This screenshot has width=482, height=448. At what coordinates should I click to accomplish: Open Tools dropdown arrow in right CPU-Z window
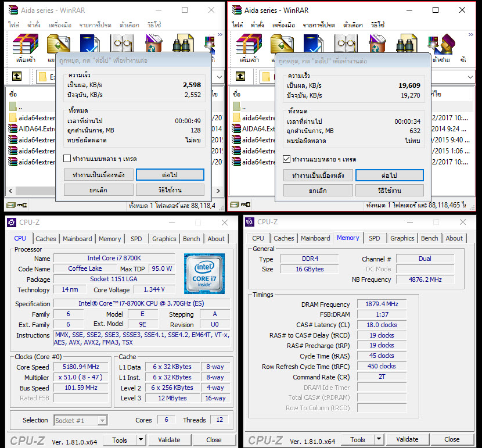[379, 439]
